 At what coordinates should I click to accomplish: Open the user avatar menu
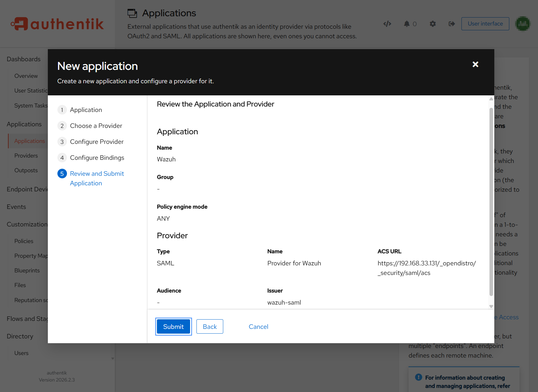click(x=523, y=24)
